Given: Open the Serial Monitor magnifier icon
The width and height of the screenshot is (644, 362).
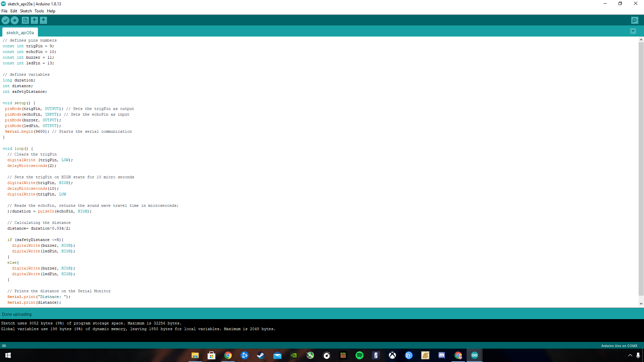Looking at the screenshot, I should coord(635,20).
